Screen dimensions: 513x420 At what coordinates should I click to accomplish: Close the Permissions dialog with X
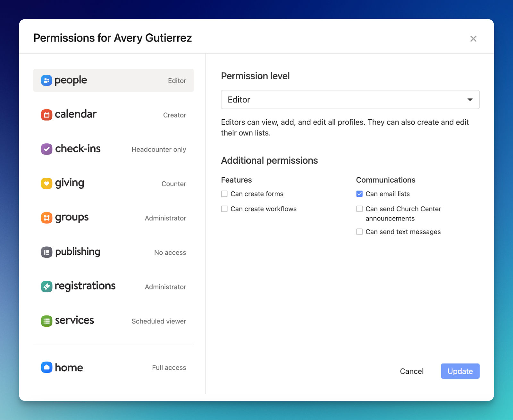pyautogui.click(x=473, y=39)
